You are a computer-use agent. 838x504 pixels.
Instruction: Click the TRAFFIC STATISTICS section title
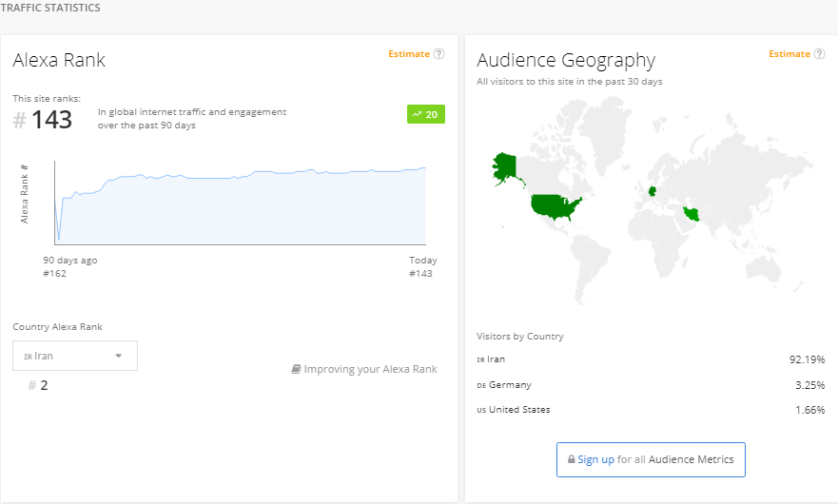pyautogui.click(x=50, y=8)
